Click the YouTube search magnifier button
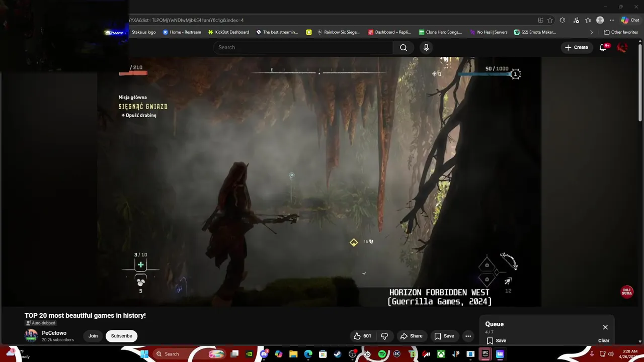The height and width of the screenshot is (362, 644). tap(404, 47)
